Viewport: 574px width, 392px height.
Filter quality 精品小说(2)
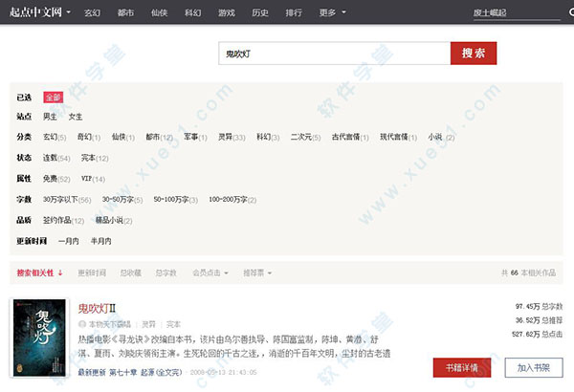[114, 220]
